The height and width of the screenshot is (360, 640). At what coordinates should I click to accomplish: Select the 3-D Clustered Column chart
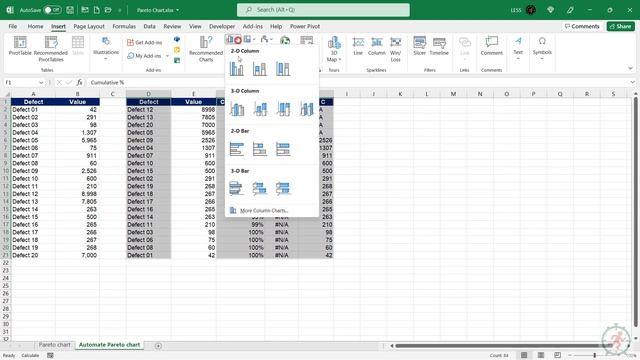click(x=237, y=109)
